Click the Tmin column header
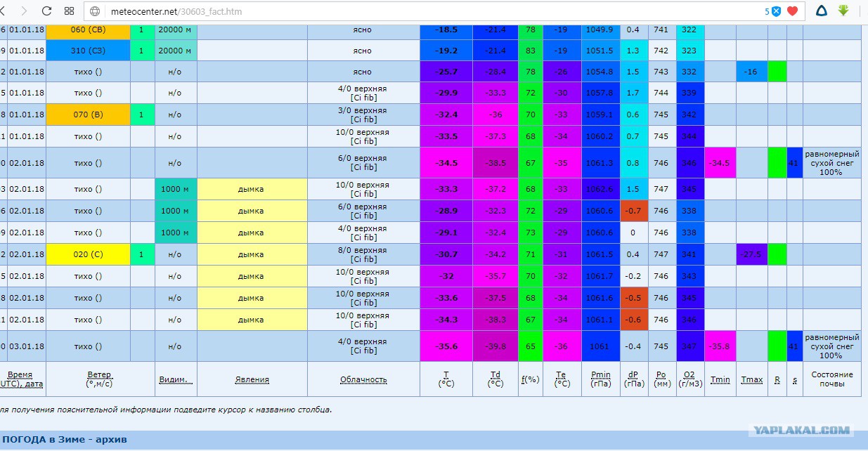The width and height of the screenshot is (868, 451). click(720, 379)
